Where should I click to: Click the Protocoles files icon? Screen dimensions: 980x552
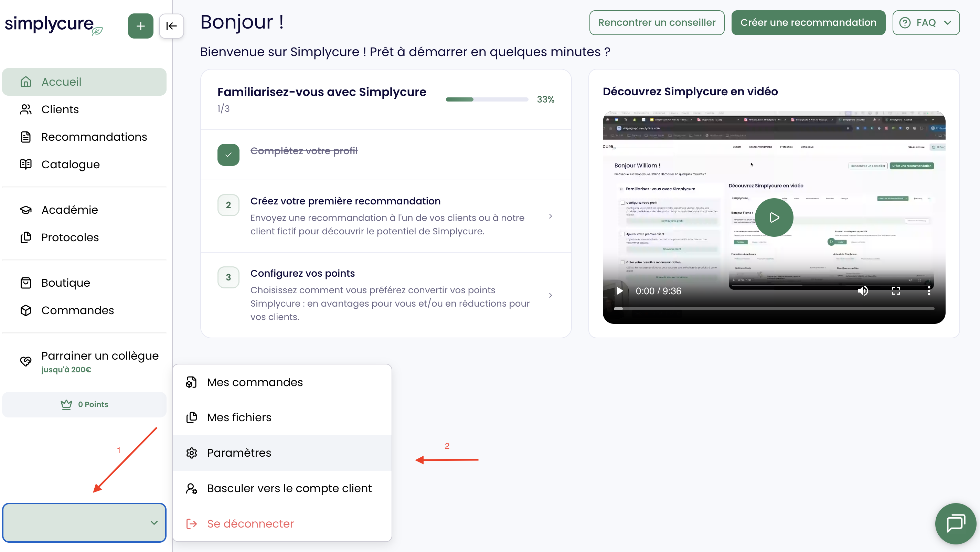pos(25,237)
